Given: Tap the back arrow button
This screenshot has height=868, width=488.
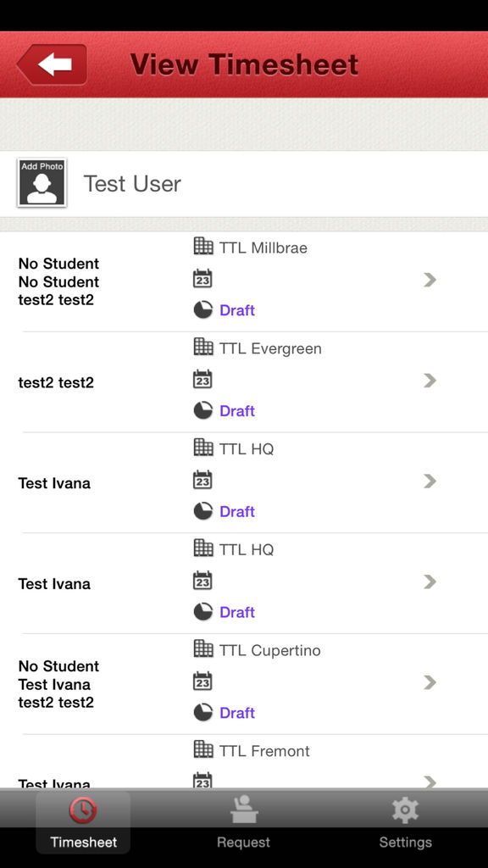Looking at the screenshot, I should [x=52, y=64].
